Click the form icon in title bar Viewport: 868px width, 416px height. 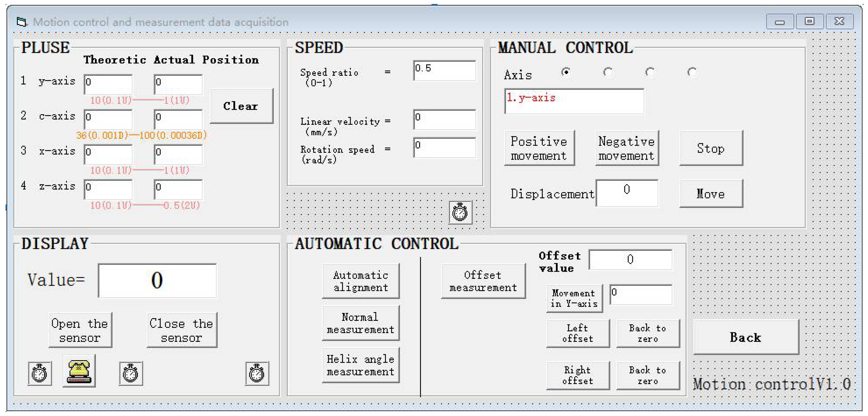click(x=22, y=22)
